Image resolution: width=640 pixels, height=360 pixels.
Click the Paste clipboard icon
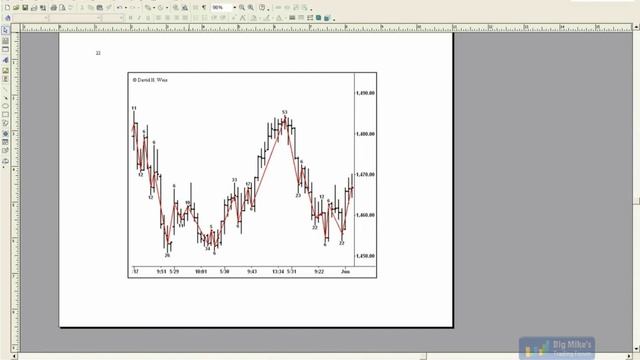point(99,7)
